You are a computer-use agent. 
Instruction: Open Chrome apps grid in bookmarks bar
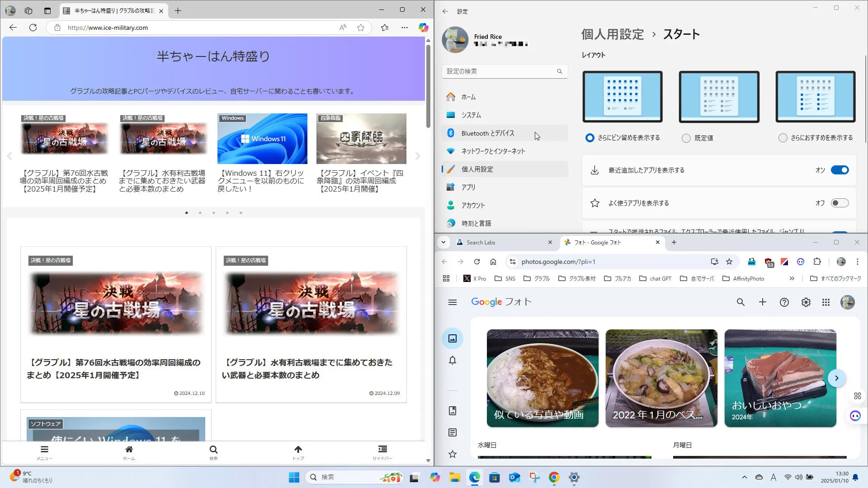point(446,279)
